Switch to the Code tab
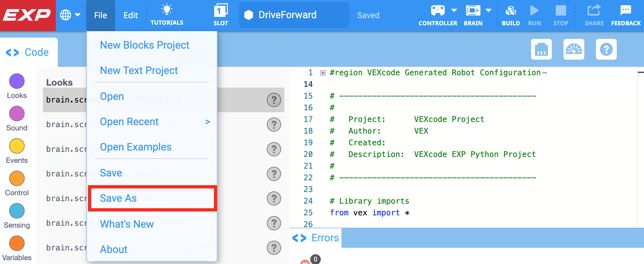Image resolution: width=644 pixels, height=264 pixels. (x=29, y=52)
